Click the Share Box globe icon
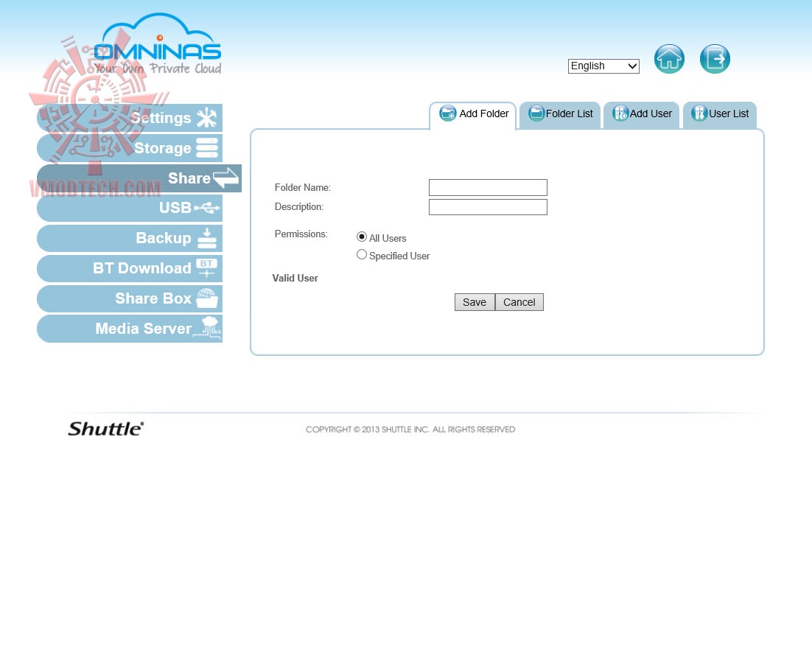Screen dimensions: 812x647 click(207, 298)
